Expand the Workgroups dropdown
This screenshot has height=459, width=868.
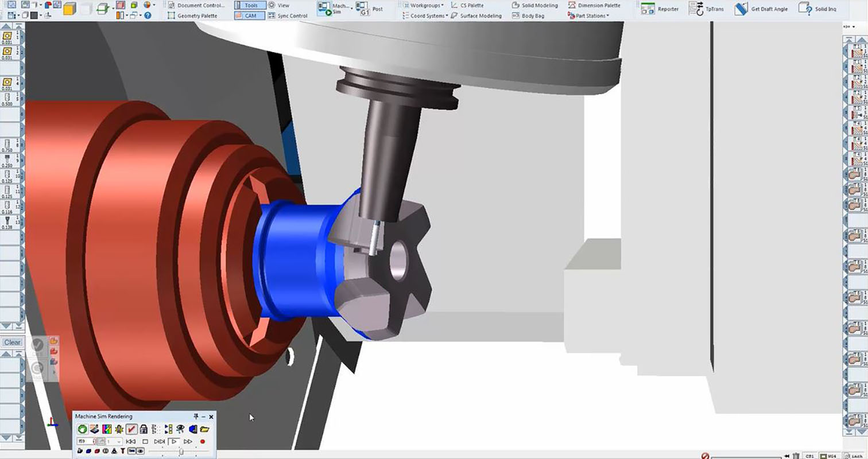426,5
